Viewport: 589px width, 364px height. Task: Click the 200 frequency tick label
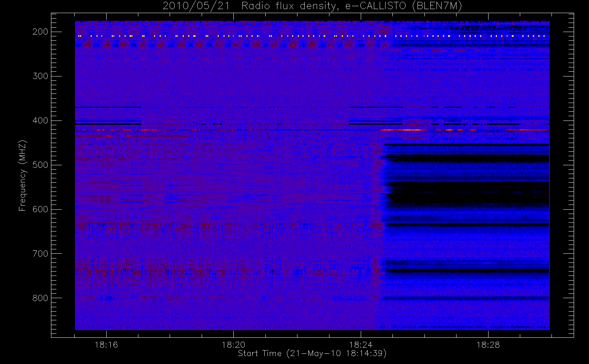[x=40, y=32]
